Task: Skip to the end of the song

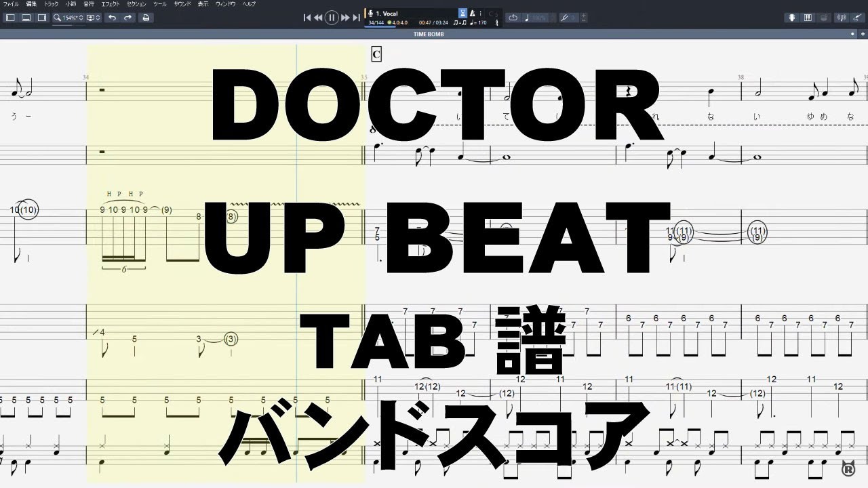Action: pos(357,17)
